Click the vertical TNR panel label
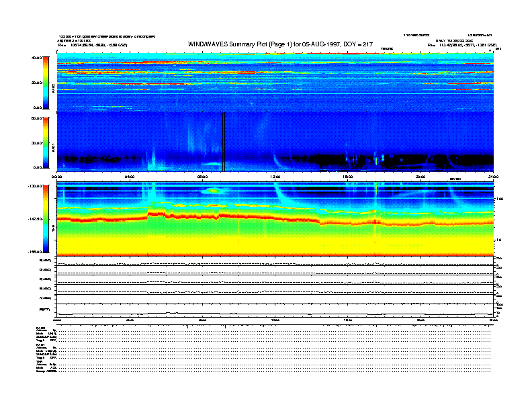Viewport: 532px width, 411px height. [x=53, y=230]
